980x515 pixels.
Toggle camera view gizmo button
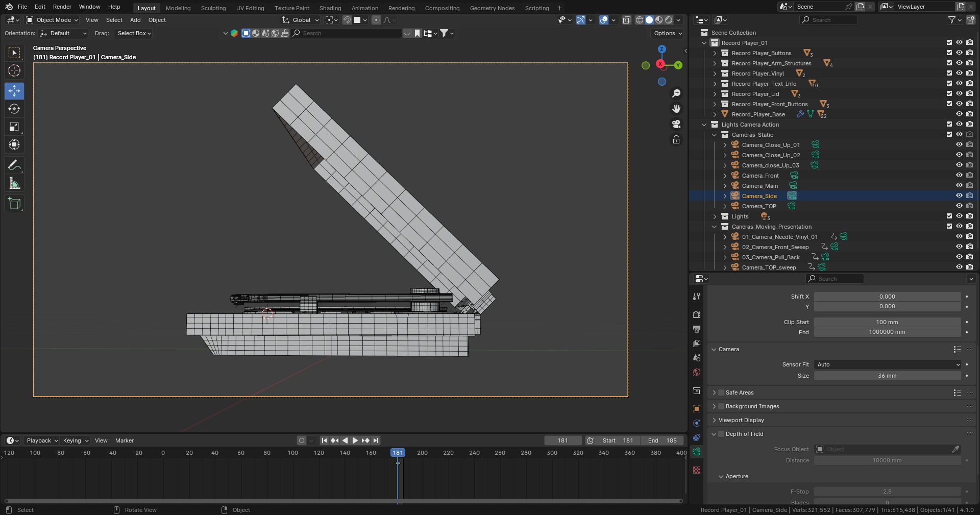coord(676,124)
